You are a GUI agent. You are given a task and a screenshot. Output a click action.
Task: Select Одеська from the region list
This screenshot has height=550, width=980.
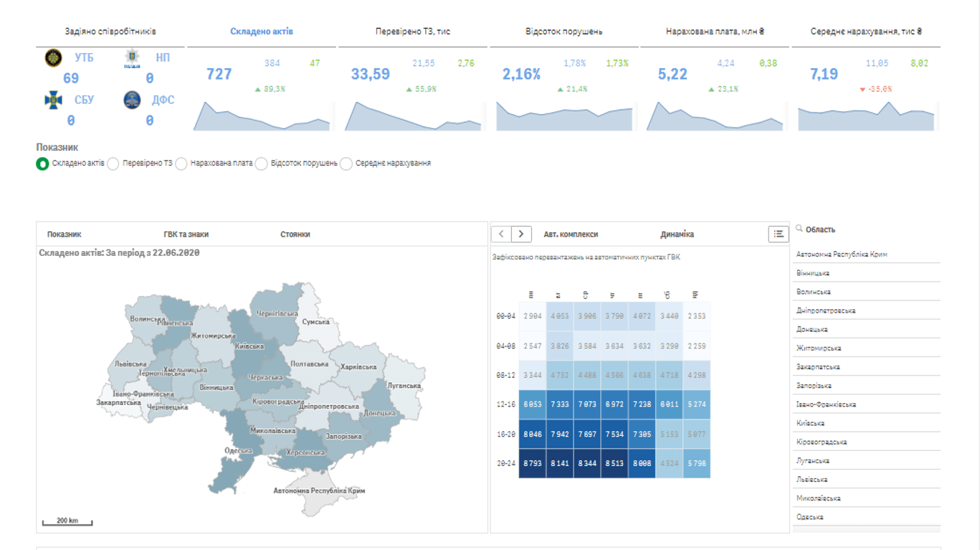tap(812, 516)
